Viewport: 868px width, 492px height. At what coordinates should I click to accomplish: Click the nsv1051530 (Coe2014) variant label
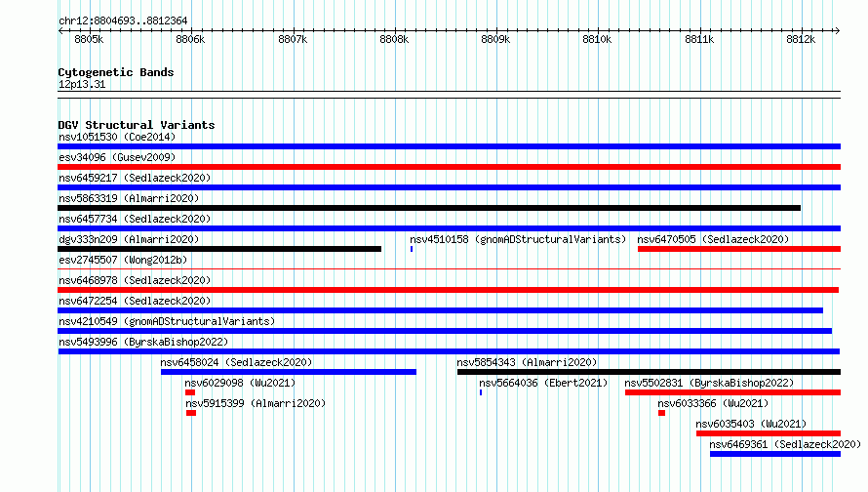click(x=117, y=137)
